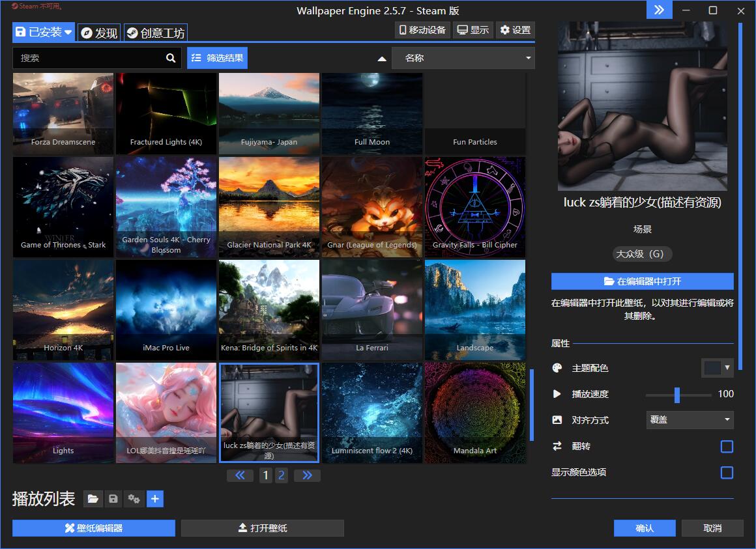756x549 pixels.
Task: Toggle ascending sort order arrow
Action: pos(382,59)
